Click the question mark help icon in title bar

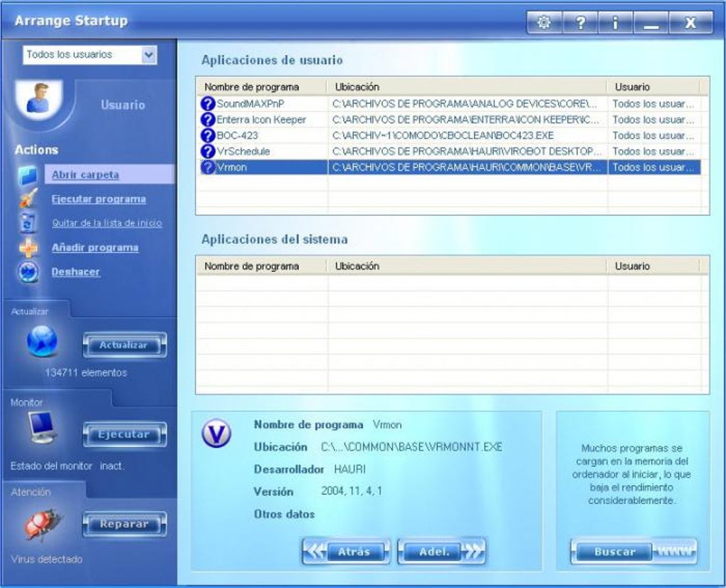579,22
